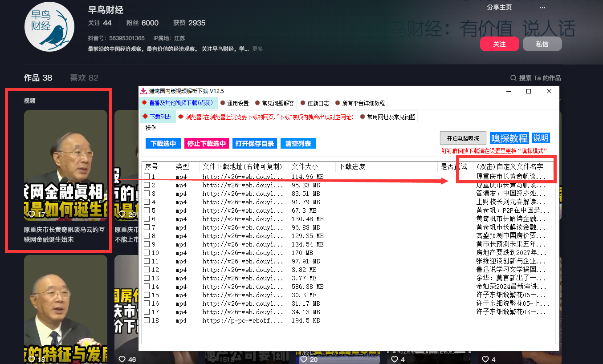Image resolution: width=603 pixels, height=364 pixels.
Task: Click the 类型 column header
Action: coord(186,167)
